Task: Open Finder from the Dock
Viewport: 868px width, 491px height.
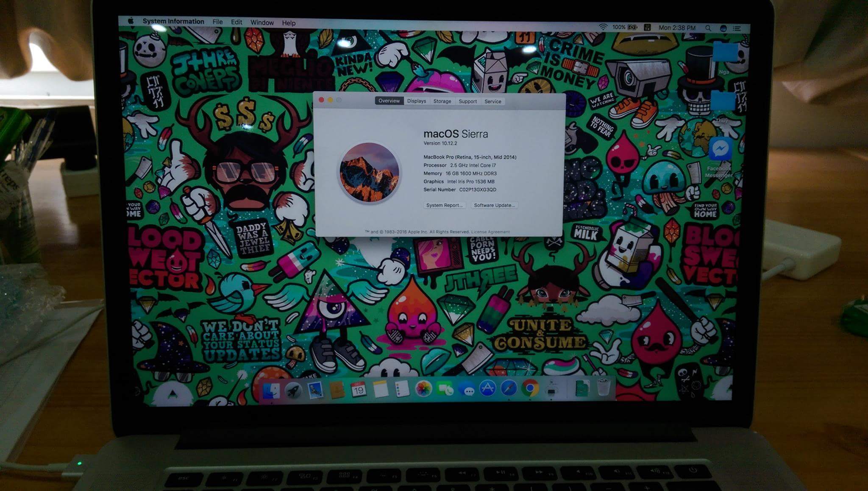Action: tap(271, 391)
